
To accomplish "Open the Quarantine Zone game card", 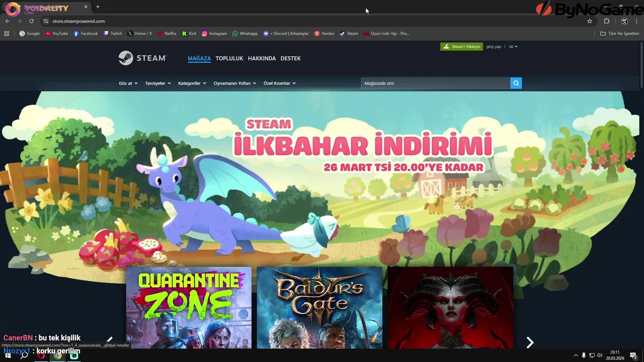I will [189, 308].
